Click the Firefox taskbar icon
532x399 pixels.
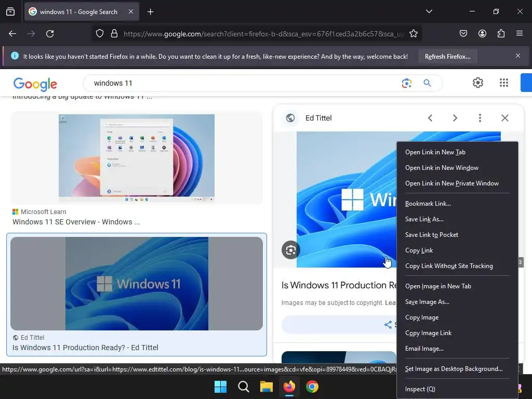point(289,387)
